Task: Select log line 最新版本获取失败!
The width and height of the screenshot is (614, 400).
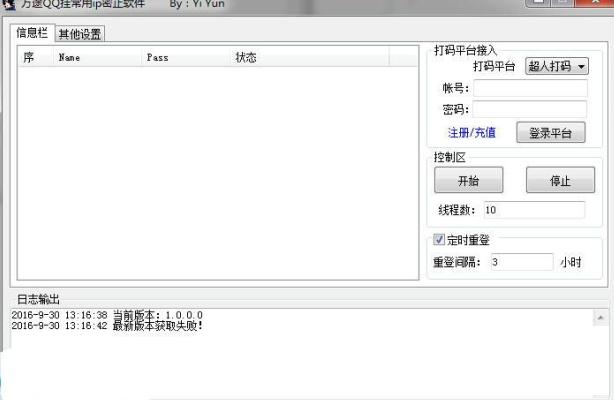Action: [107, 326]
